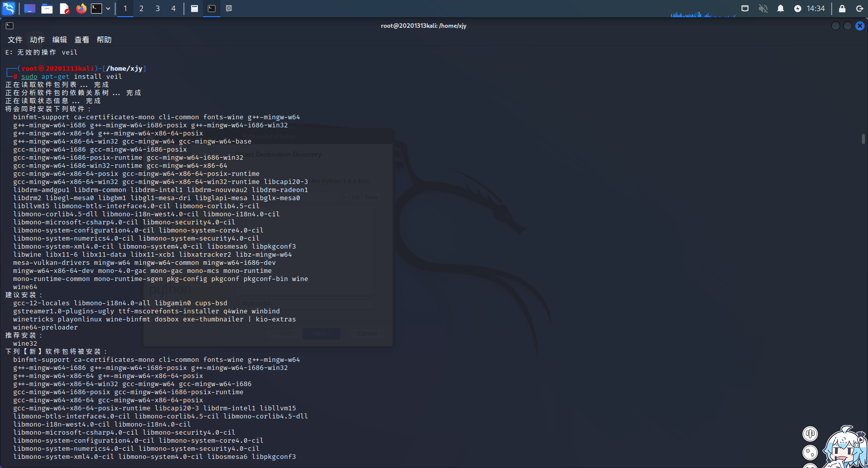The height and width of the screenshot is (468, 868).
Task: Click the 'sudo' word in the command line
Action: pos(29,77)
